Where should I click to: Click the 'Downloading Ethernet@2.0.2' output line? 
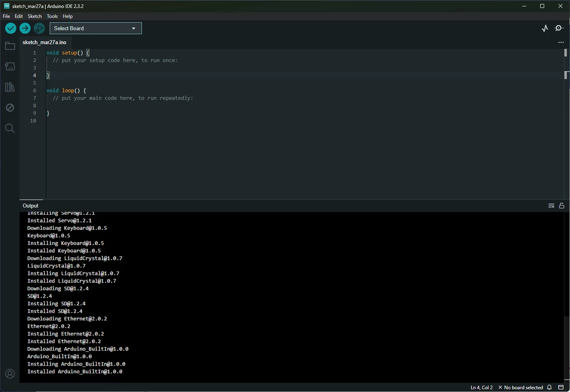pos(67,318)
